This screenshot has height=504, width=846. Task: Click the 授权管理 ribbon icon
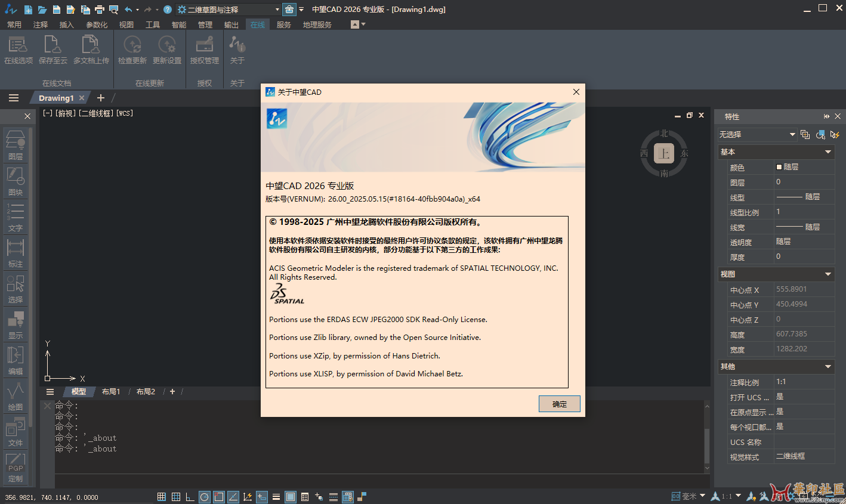pos(205,50)
